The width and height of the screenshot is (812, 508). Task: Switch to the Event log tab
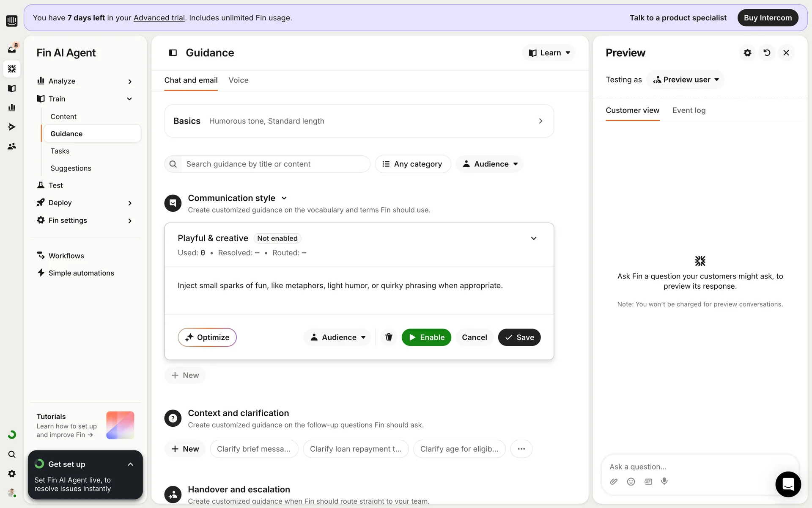pyautogui.click(x=689, y=110)
